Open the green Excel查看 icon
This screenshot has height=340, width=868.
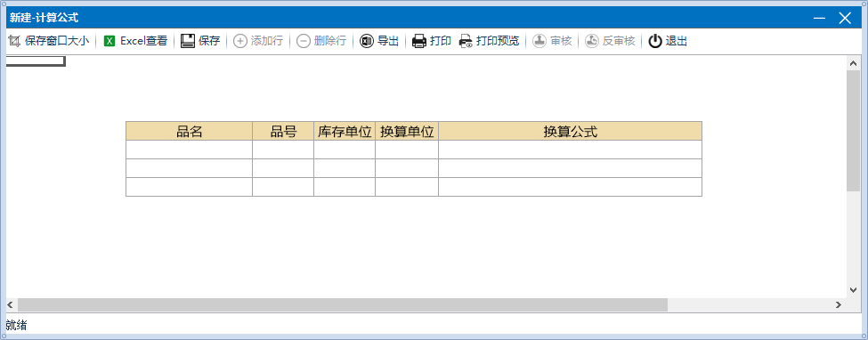110,41
